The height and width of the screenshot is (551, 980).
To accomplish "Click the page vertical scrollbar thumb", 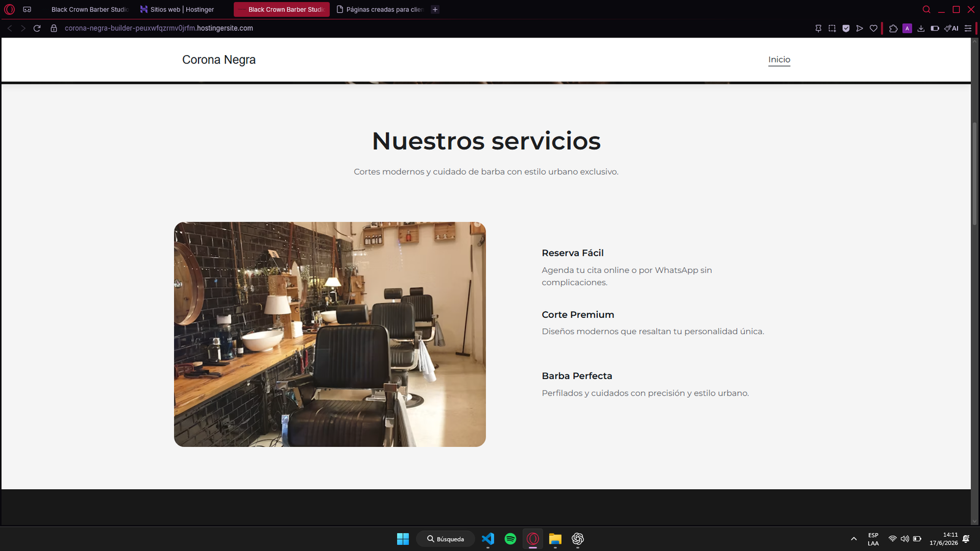I will click(974, 174).
